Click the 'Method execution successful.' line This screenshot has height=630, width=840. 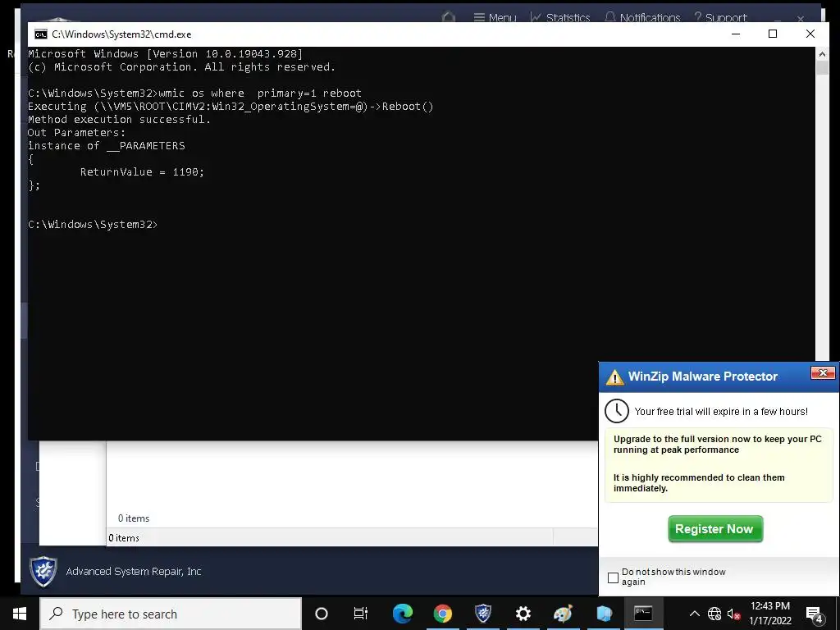coord(120,120)
